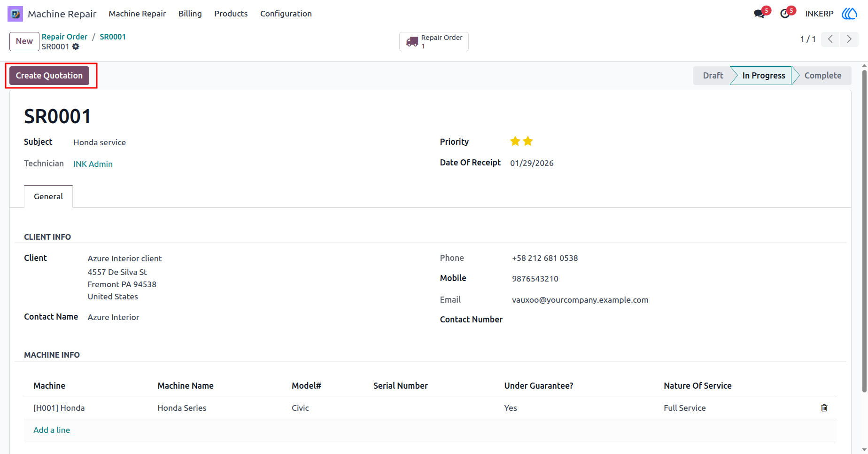This screenshot has height=454, width=868.
Task: Click the New button
Action: click(24, 41)
